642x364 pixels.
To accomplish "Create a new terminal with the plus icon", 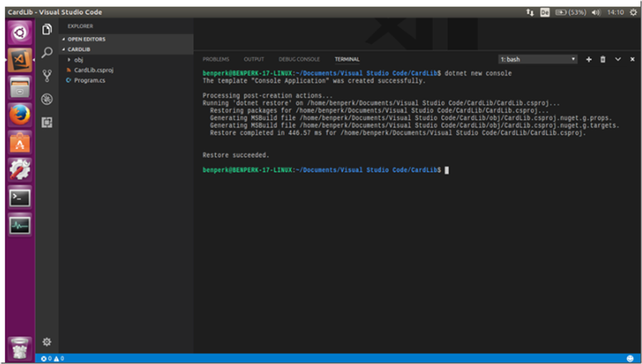I will click(589, 59).
